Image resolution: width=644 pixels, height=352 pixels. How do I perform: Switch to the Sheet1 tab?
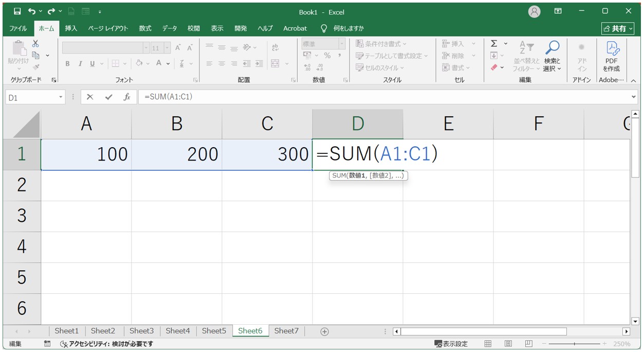pyautogui.click(x=67, y=331)
